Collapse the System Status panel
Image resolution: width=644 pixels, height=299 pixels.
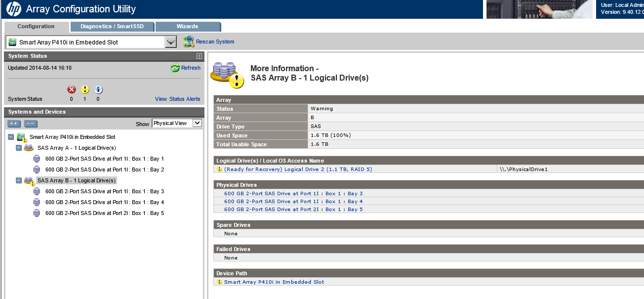point(199,56)
